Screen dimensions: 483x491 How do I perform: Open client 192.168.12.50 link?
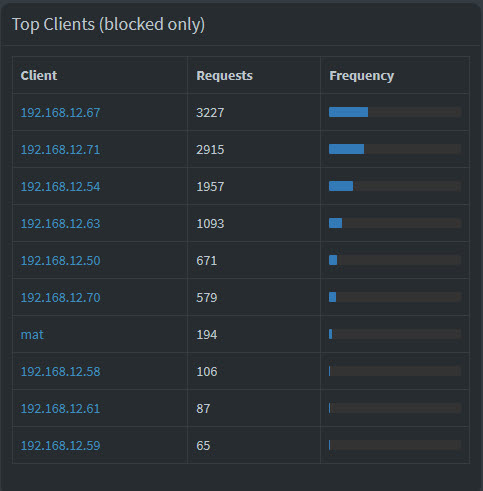coord(60,261)
